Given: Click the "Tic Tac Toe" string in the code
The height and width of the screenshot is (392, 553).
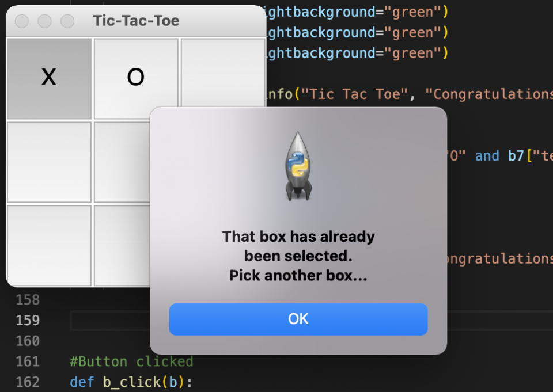Looking at the screenshot, I should (355, 94).
